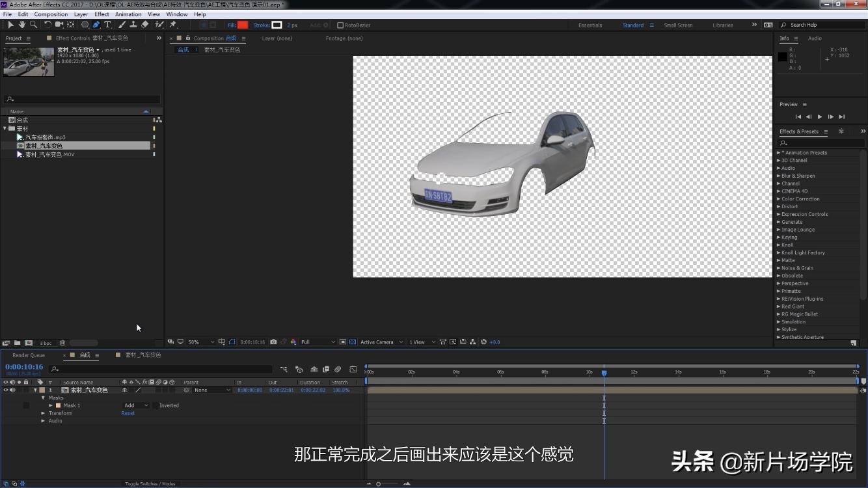Enable the Inverted checkbox for Mask 1

(x=154, y=405)
